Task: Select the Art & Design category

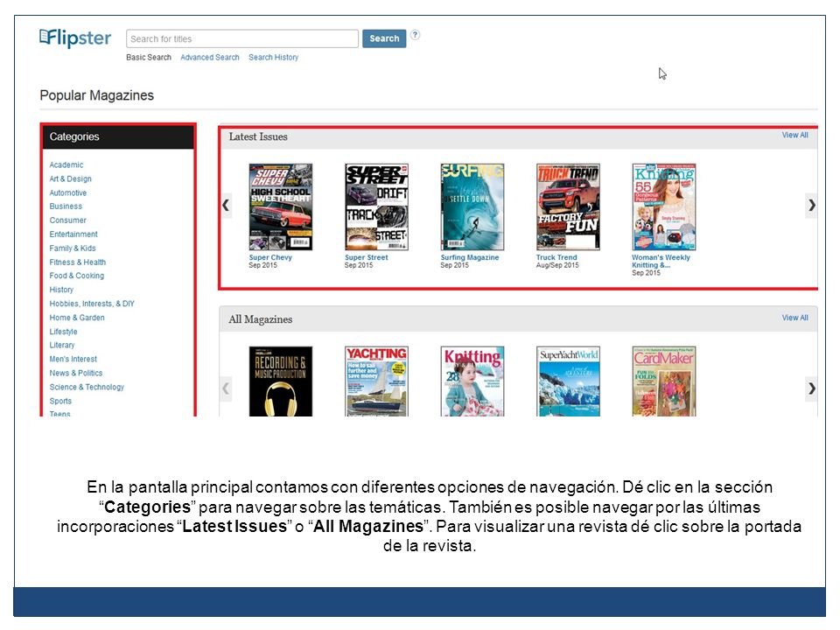Action: (x=71, y=178)
